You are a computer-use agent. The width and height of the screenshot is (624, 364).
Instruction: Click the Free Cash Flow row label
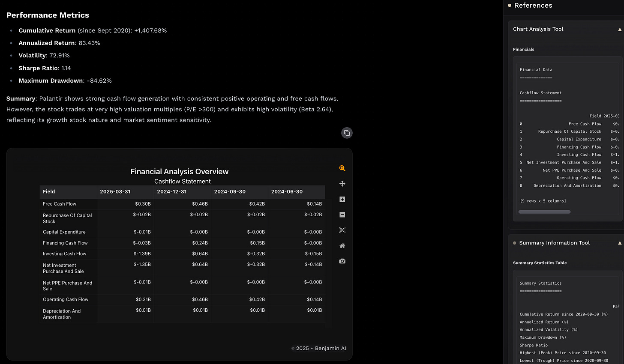tap(60, 204)
